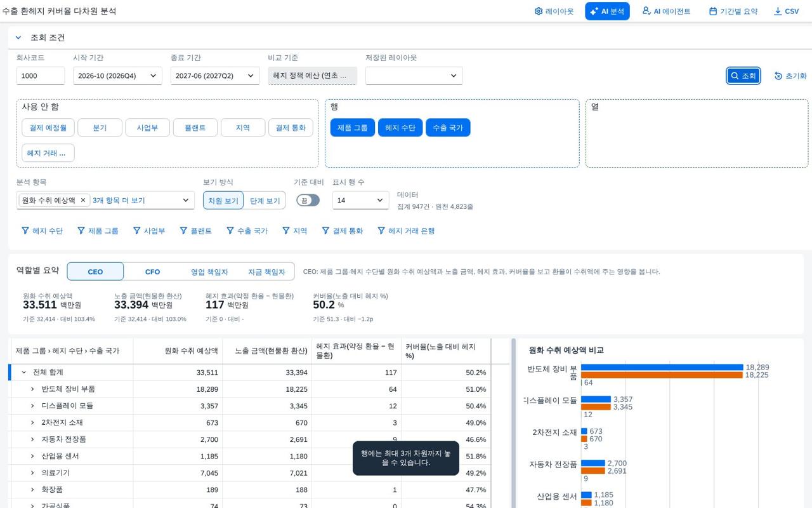Open the 표시 행 수 dropdown
Viewport: 812px width, 508px height.
click(x=360, y=200)
